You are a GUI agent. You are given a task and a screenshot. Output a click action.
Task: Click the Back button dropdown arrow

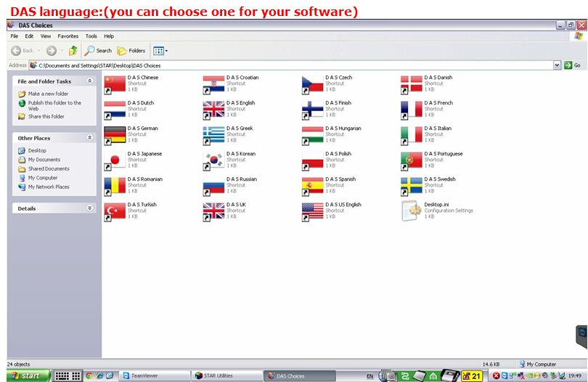(x=38, y=51)
